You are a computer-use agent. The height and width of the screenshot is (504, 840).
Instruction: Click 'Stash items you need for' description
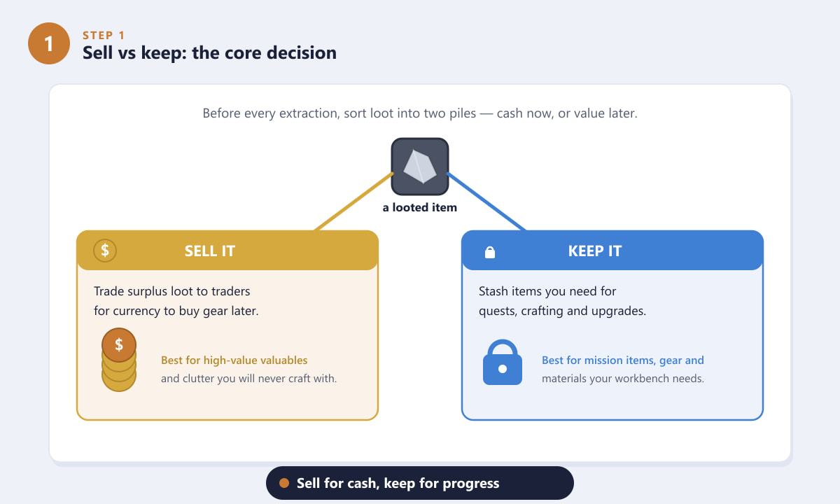coord(547,291)
